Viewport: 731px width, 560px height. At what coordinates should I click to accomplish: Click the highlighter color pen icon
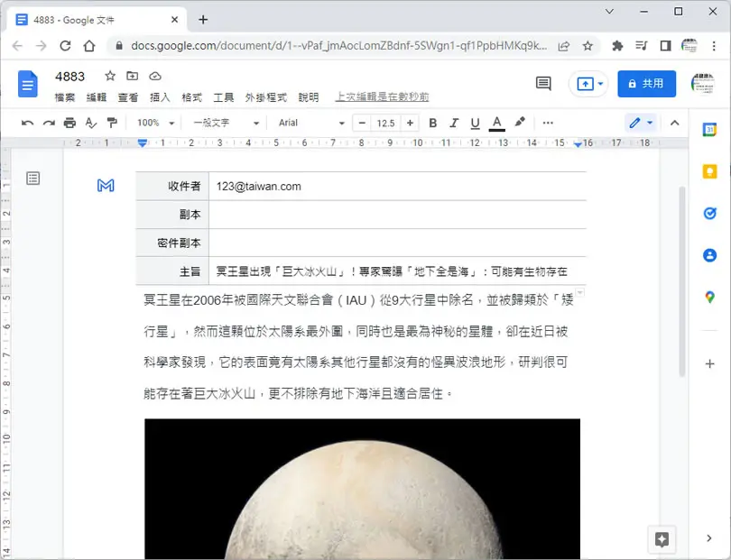[520, 123]
